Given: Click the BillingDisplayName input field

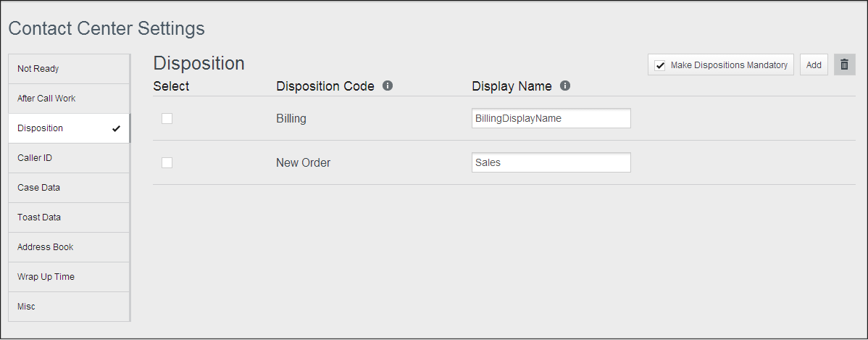Looking at the screenshot, I should coord(551,118).
